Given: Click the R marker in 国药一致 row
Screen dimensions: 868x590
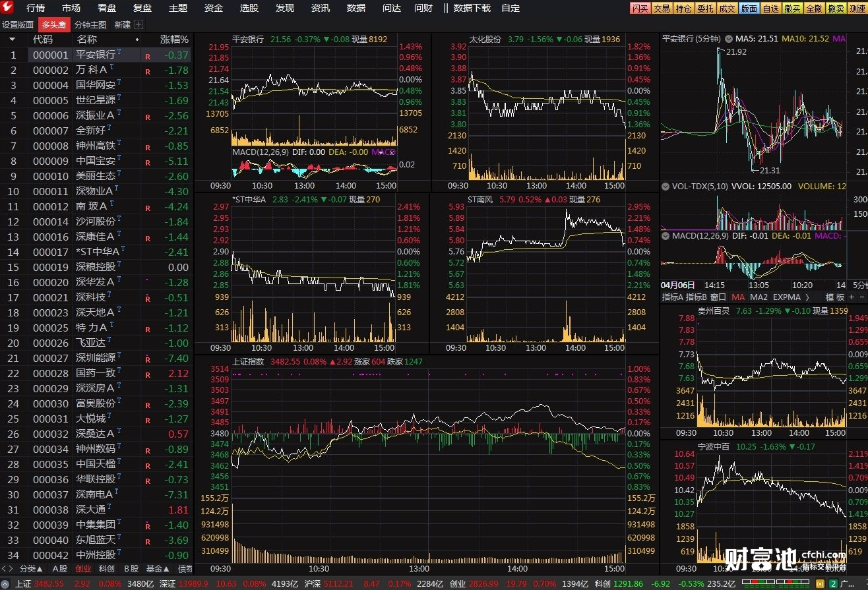Looking at the screenshot, I should (148, 374).
